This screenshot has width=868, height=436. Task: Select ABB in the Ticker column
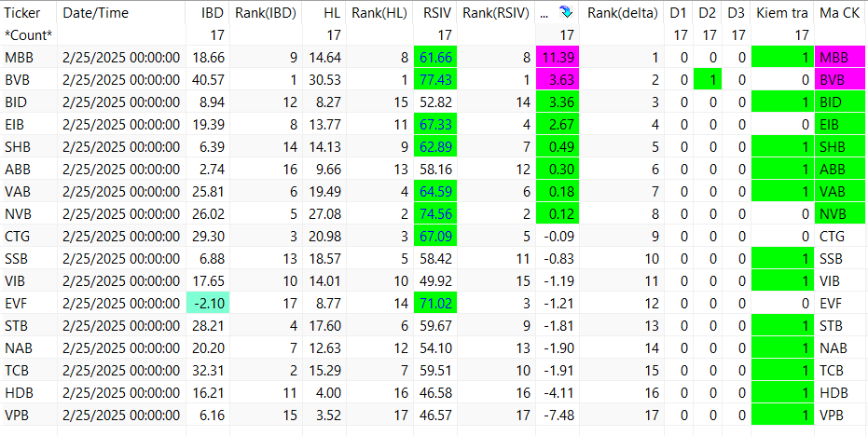(x=16, y=170)
